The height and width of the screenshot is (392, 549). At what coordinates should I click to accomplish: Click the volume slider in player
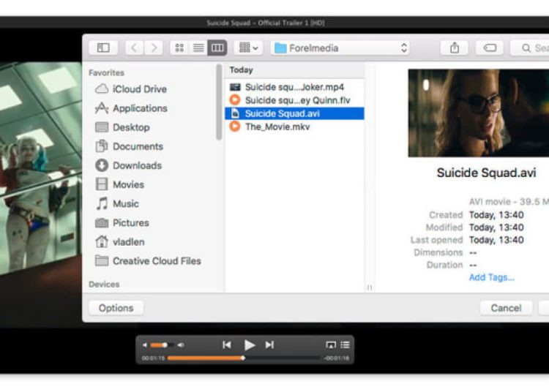163,344
